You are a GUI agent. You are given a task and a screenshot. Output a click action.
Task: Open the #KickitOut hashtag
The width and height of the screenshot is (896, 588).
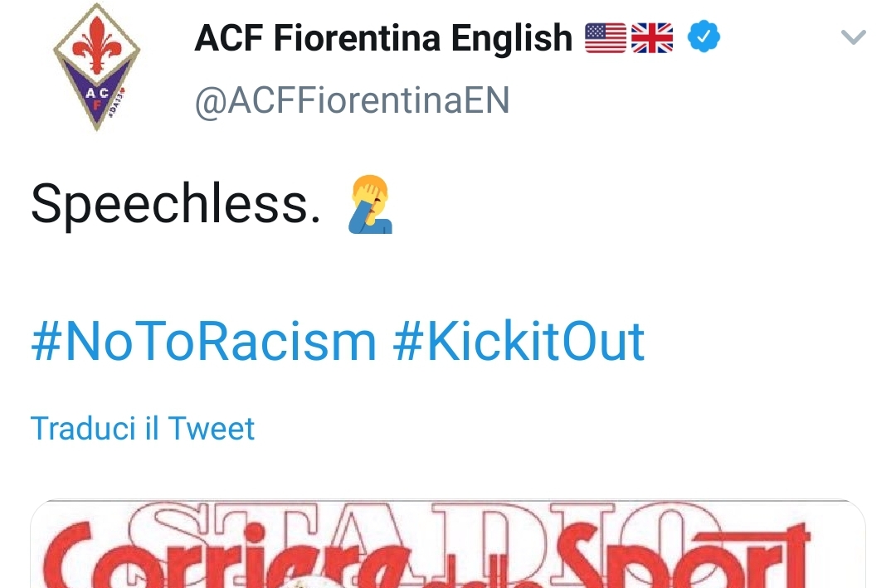click(519, 342)
